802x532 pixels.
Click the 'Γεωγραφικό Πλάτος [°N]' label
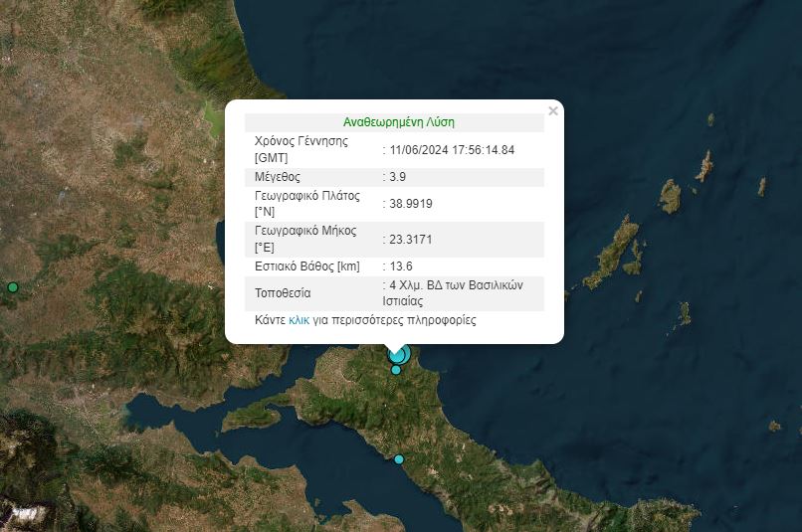click(x=306, y=204)
